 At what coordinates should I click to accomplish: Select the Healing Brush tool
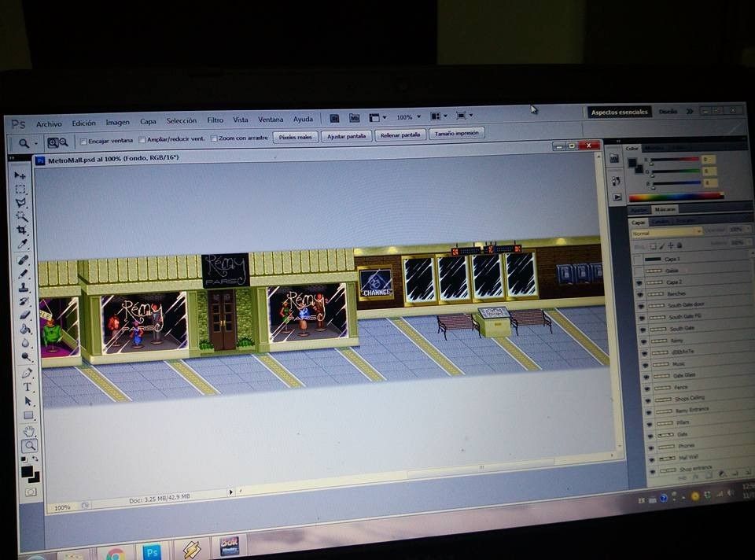tap(23, 260)
